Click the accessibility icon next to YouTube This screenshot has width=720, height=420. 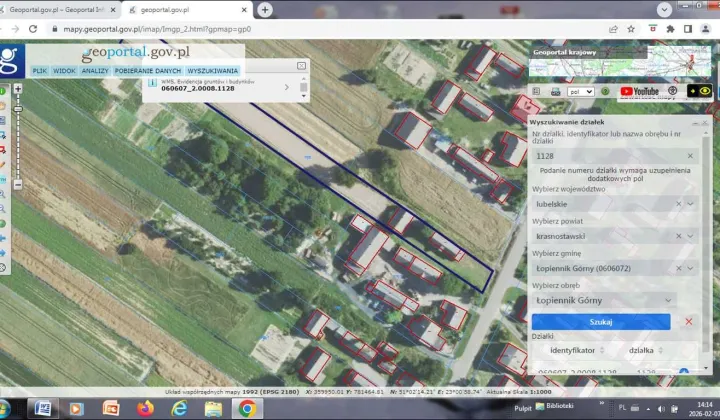coord(673,91)
